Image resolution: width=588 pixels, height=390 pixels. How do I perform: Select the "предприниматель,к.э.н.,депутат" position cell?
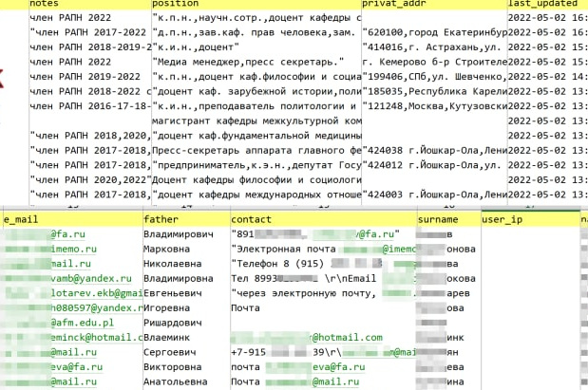tap(255, 164)
